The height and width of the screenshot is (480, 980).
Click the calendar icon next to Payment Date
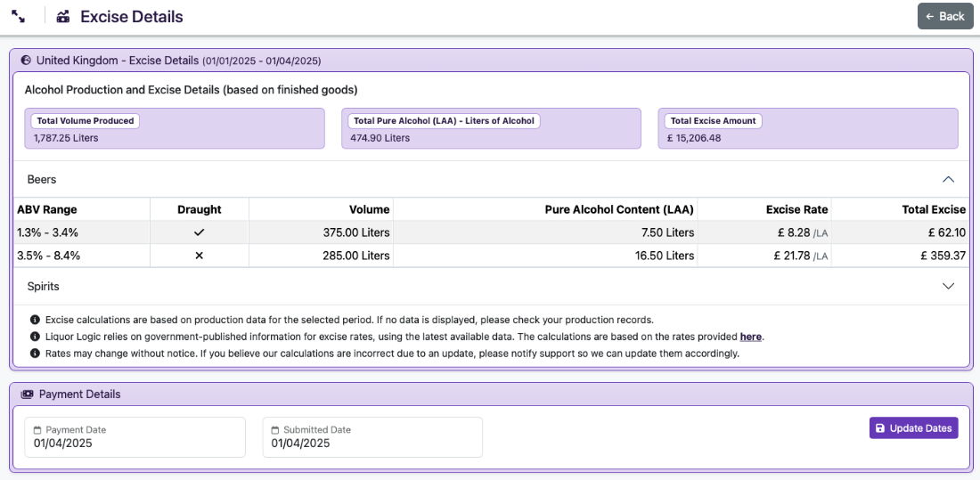pos(37,430)
